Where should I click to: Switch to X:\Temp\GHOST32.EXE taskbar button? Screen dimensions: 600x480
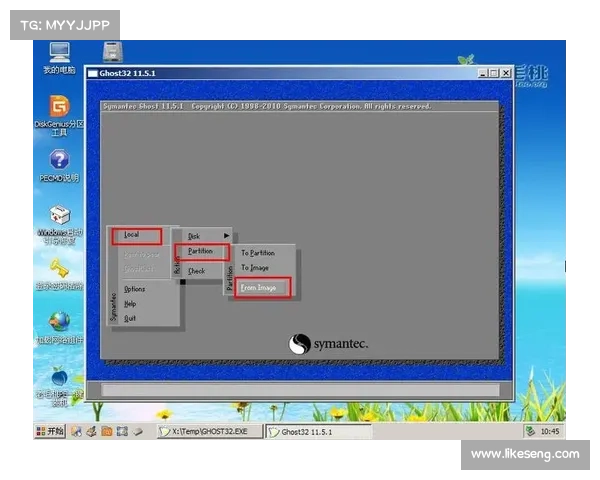(210, 432)
